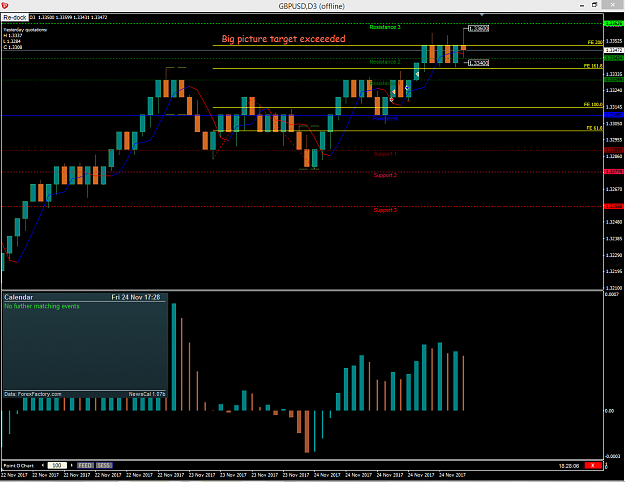The height and width of the screenshot is (482, 625).
Task: Click the Resistance 3 label
Action: [x=385, y=27]
